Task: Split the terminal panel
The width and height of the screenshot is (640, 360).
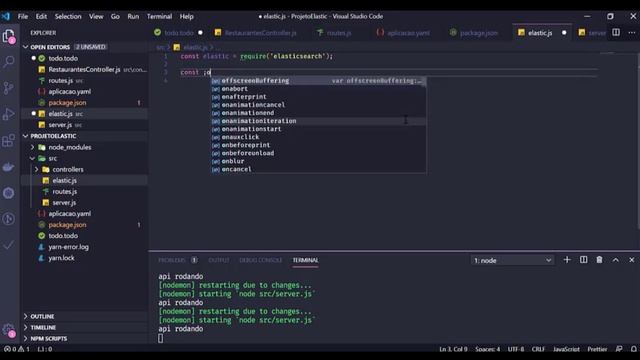Action: tap(584, 260)
